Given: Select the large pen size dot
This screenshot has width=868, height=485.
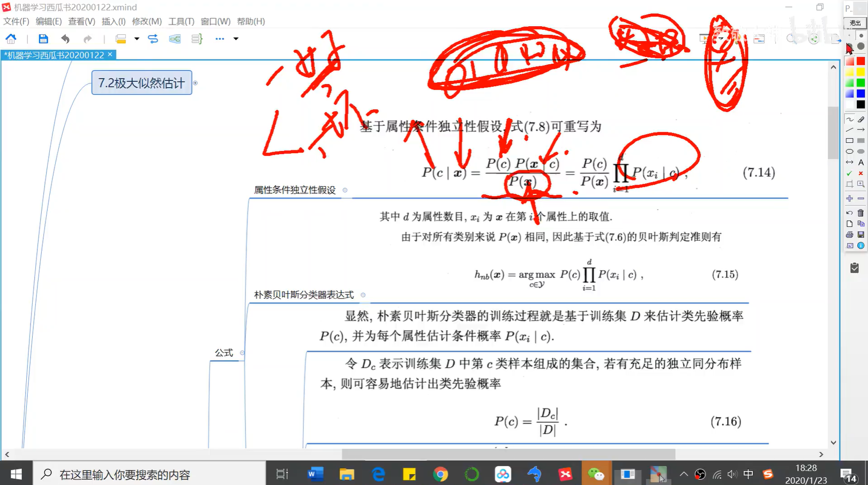Looking at the screenshot, I should tap(861, 47).
